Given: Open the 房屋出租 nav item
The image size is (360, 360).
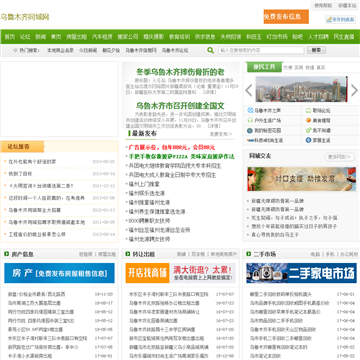Looking at the screenshot, I should (x=77, y=37).
